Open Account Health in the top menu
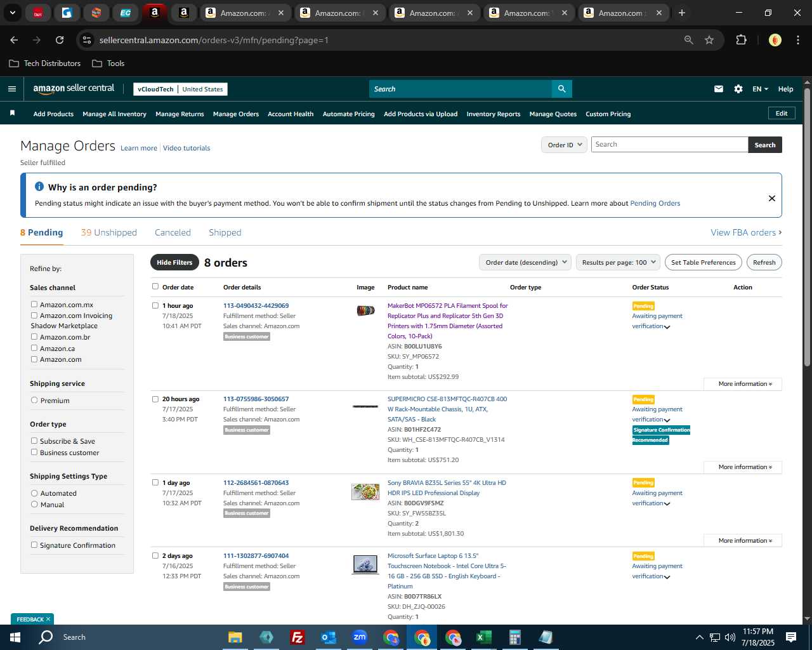 click(x=291, y=114)
